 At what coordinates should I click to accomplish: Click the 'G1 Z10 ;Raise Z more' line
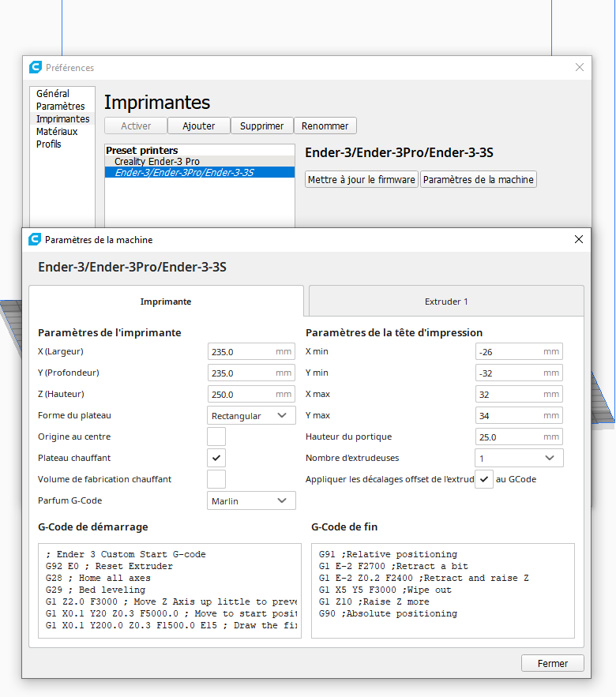pos(374,601)
